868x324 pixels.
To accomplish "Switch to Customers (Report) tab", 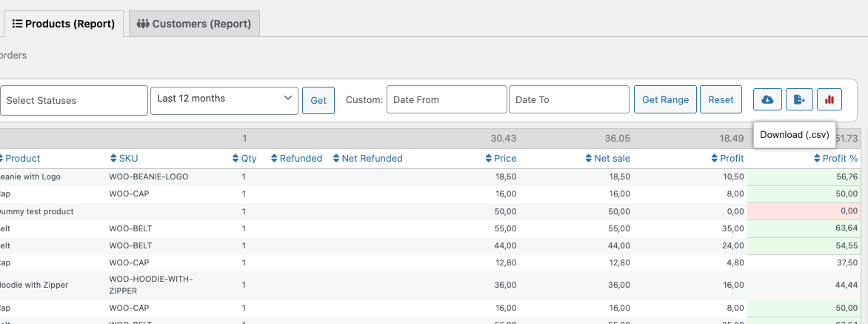I will click(194, 24).
